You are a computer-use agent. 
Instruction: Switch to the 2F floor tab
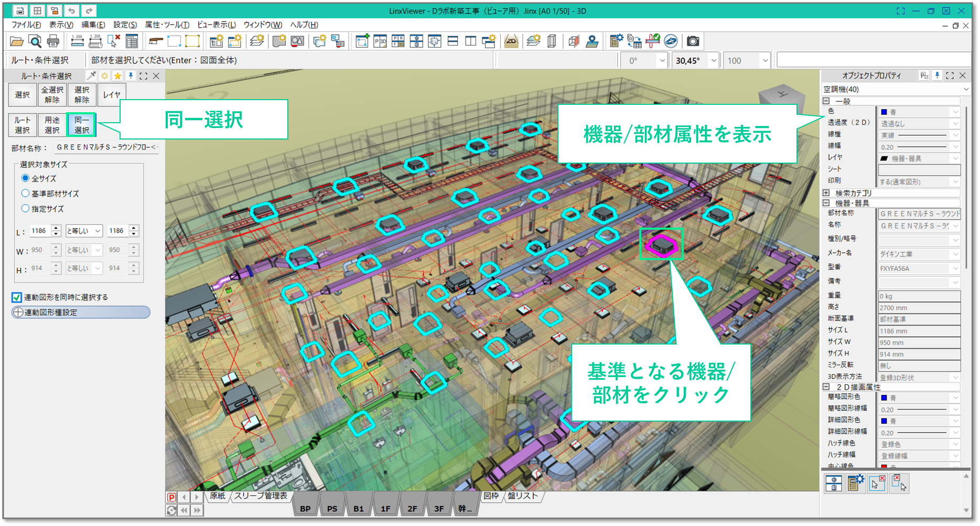tap(412, 509)
